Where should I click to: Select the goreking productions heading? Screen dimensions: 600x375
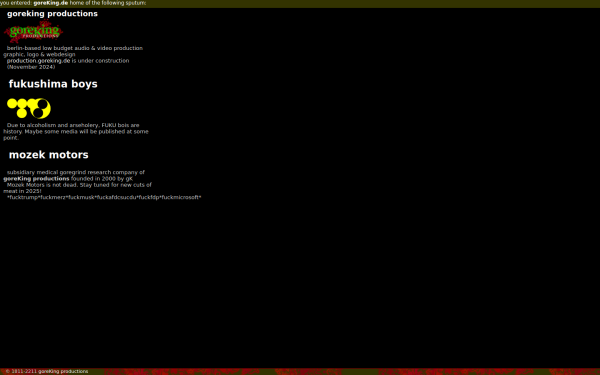tap(52, 14)
